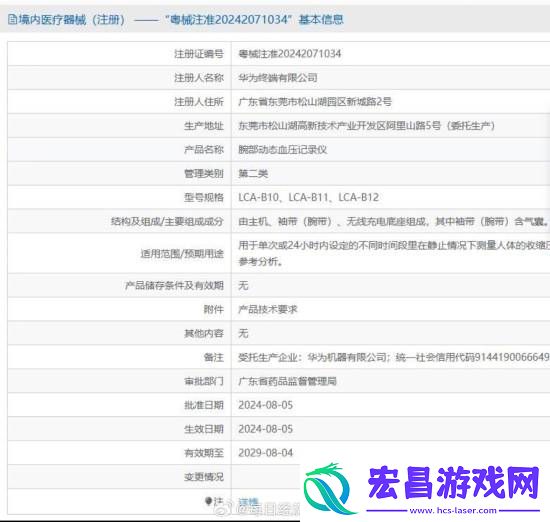Click the 生产地址 label

[x=204, y=126]
